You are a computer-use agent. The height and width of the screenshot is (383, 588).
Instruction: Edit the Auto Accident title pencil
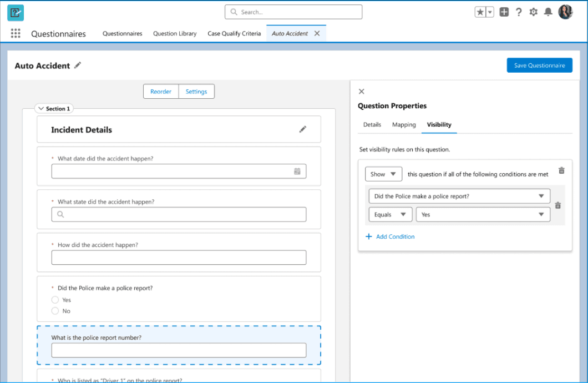78,65
